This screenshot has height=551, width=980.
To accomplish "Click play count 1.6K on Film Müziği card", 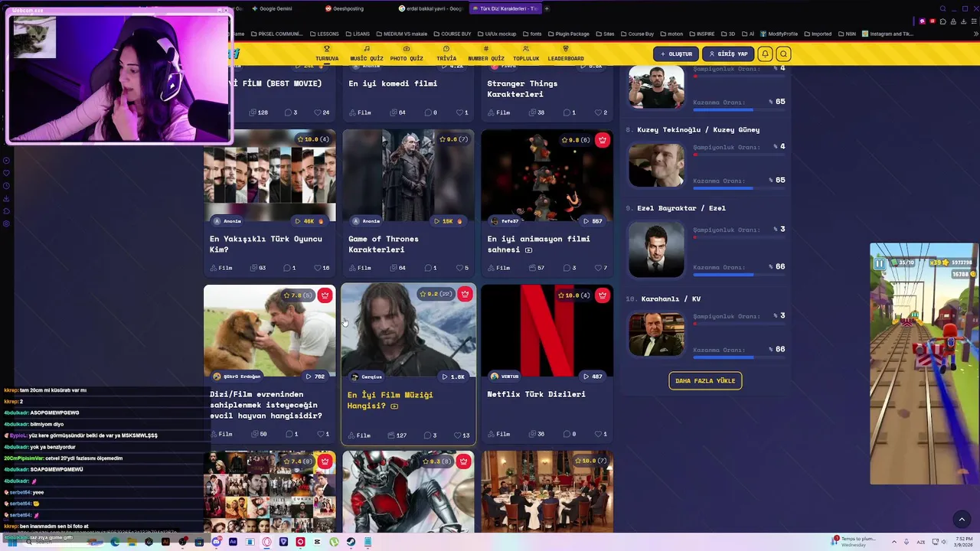I will (x=453, y=377).
